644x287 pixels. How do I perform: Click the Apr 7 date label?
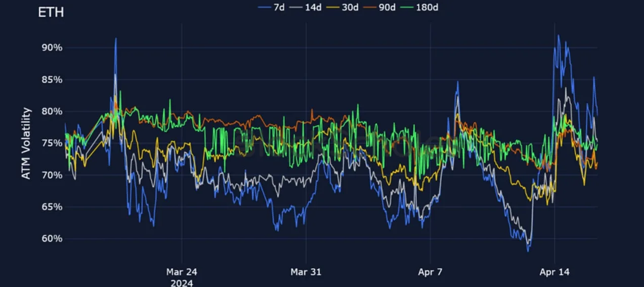[430, 272]
